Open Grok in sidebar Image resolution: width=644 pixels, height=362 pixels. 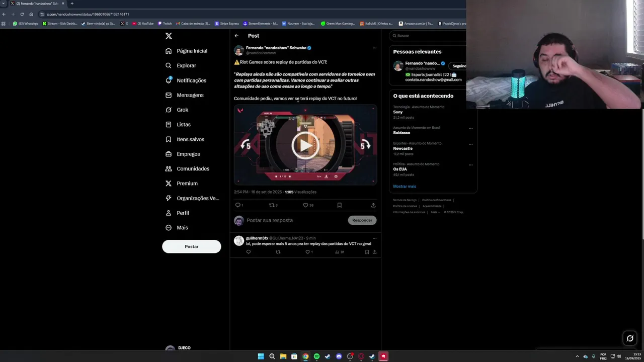pyautogui.click(x=177, y=110)
